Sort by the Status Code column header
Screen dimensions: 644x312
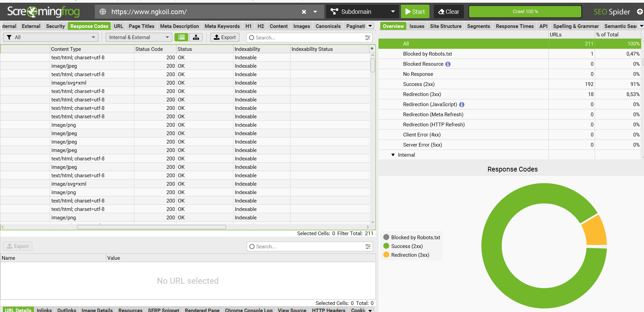coord(155,49)
